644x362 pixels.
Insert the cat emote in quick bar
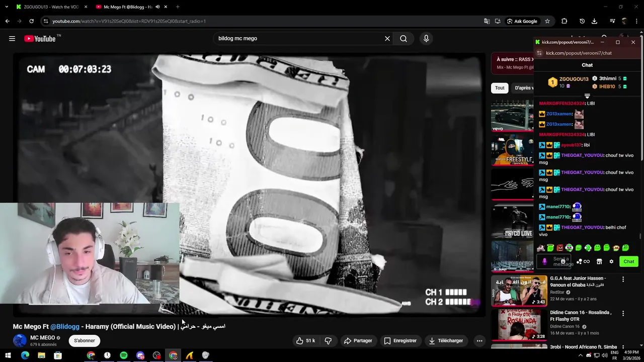coord(541,247)
